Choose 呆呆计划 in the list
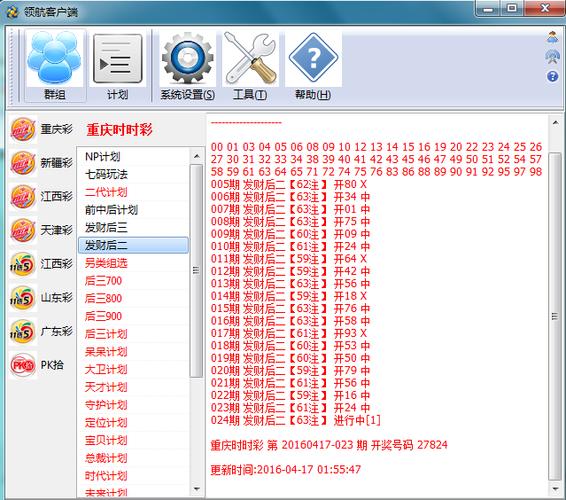The image size is (566, 500). (133, 351)
